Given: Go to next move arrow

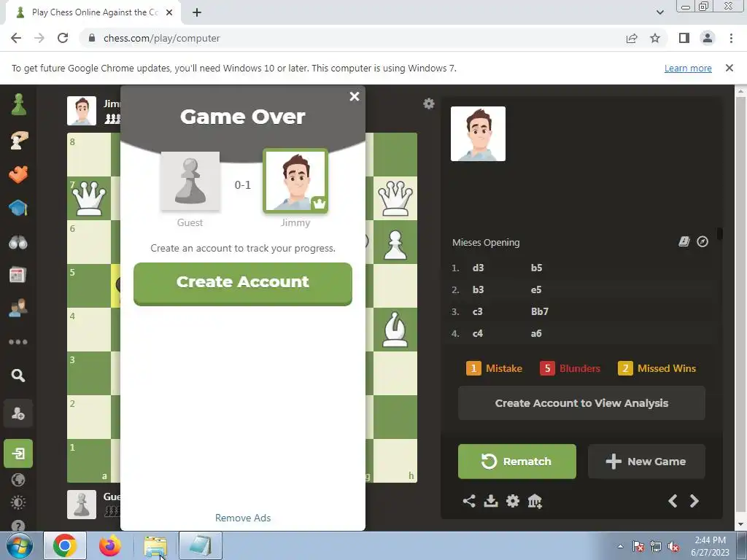Looking at the screenshot, I should (x=694, y=501).
